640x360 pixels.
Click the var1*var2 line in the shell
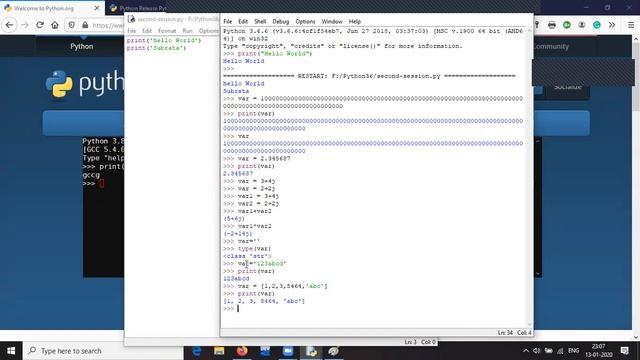click(x=247, y=226)
